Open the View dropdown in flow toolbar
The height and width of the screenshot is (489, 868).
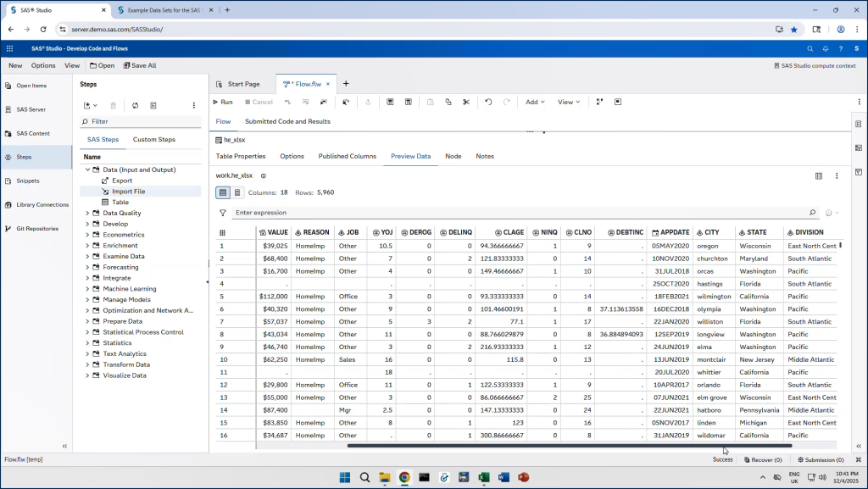pos(569,102)
